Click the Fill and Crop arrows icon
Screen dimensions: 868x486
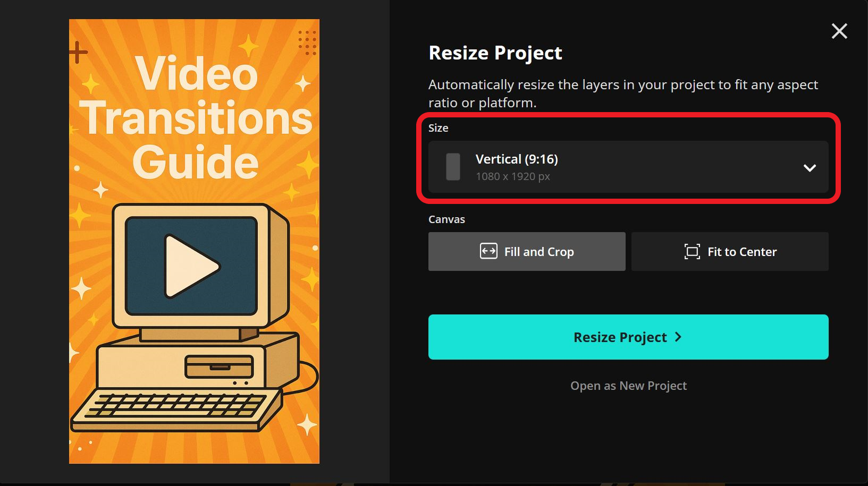tap(489, 251)
